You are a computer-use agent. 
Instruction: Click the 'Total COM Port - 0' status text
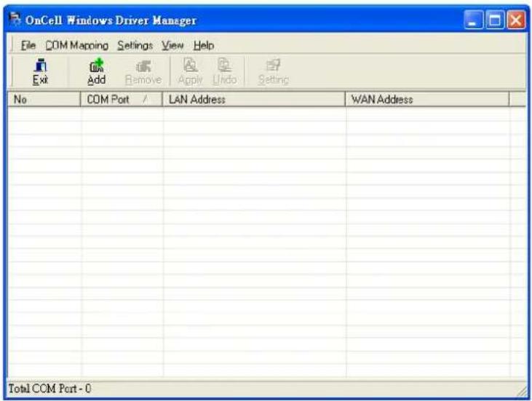pyautogui.click(x=49, y=389)
